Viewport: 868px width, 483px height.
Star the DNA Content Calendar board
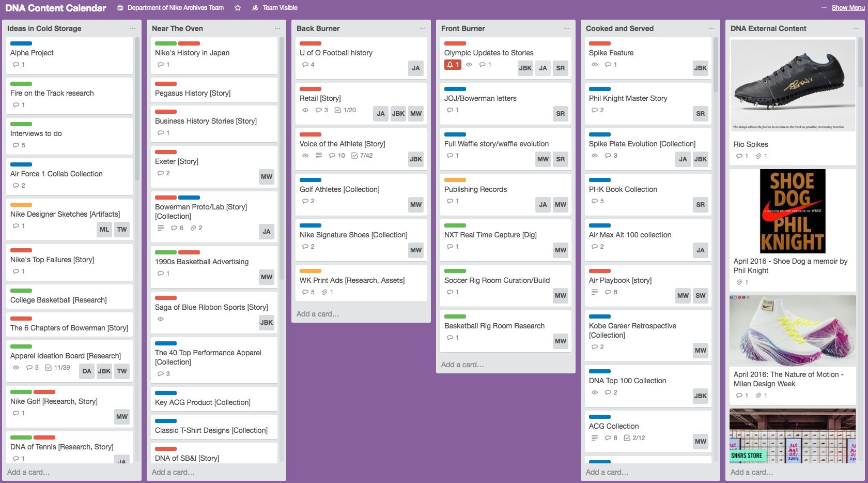pos(238,8)
